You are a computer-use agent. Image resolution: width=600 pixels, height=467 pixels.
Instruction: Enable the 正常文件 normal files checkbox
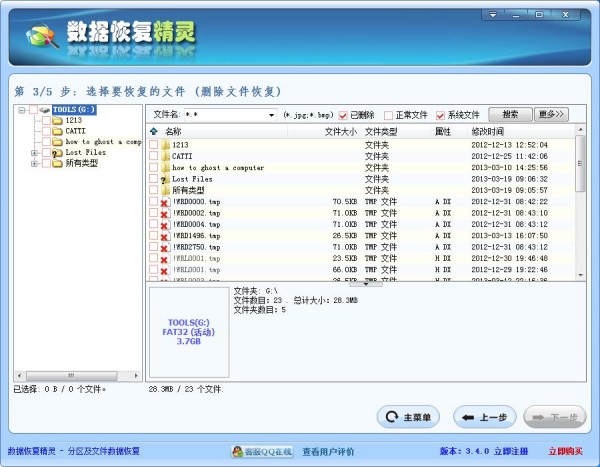[x=388, y=115]
